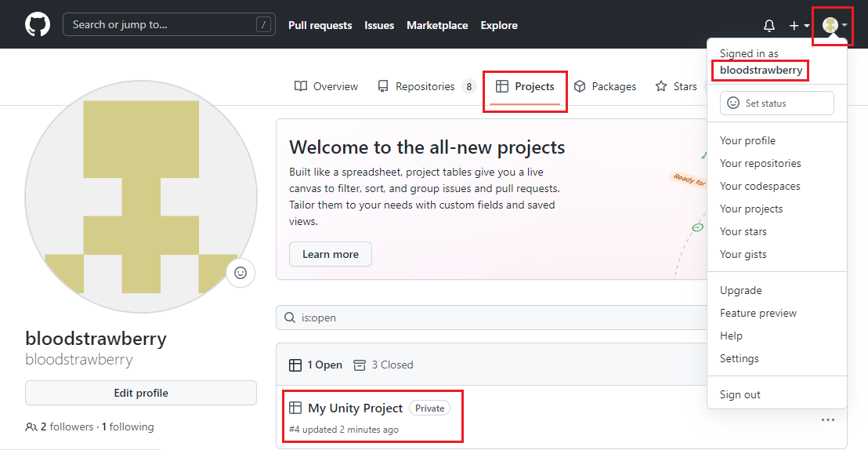View the 1 following link

tap(128, 426)
